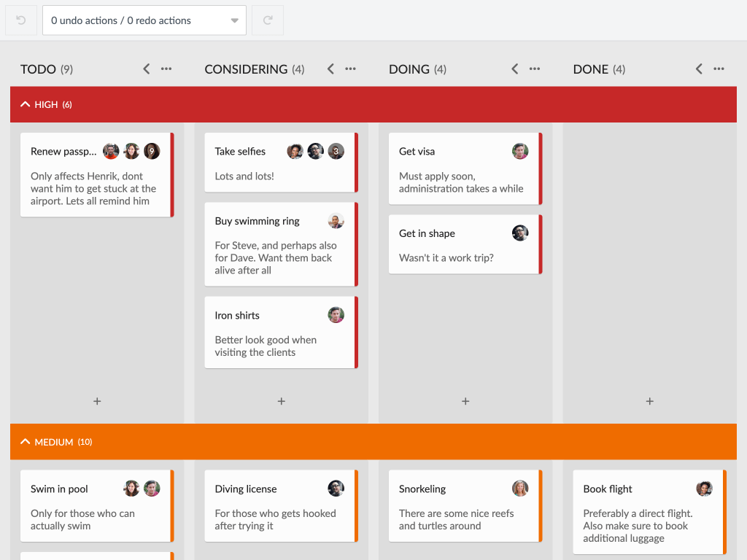Click the undo arrow button
The image size is (747, 560).
pyautogui.click(x=21, y=20)
